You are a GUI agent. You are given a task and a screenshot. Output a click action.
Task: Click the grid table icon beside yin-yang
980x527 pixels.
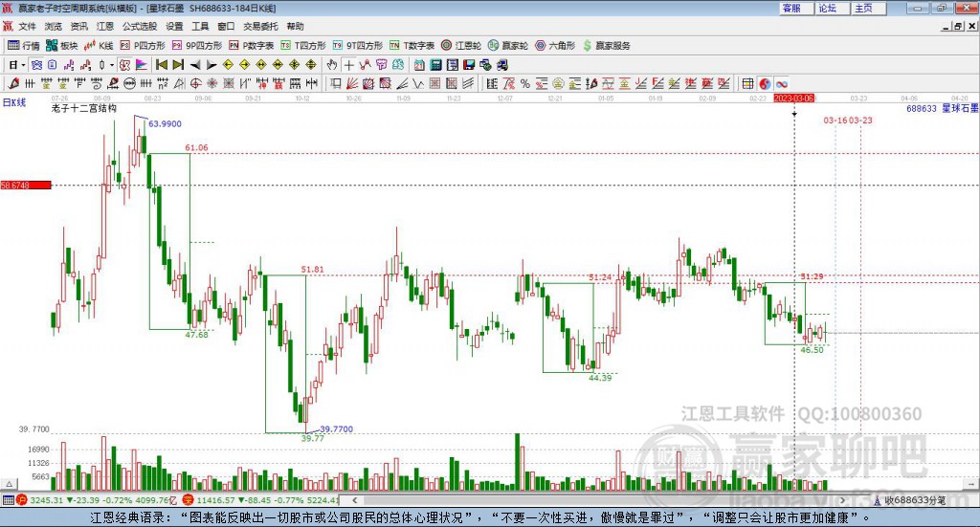pyautogui.click(x=747, y=83)
